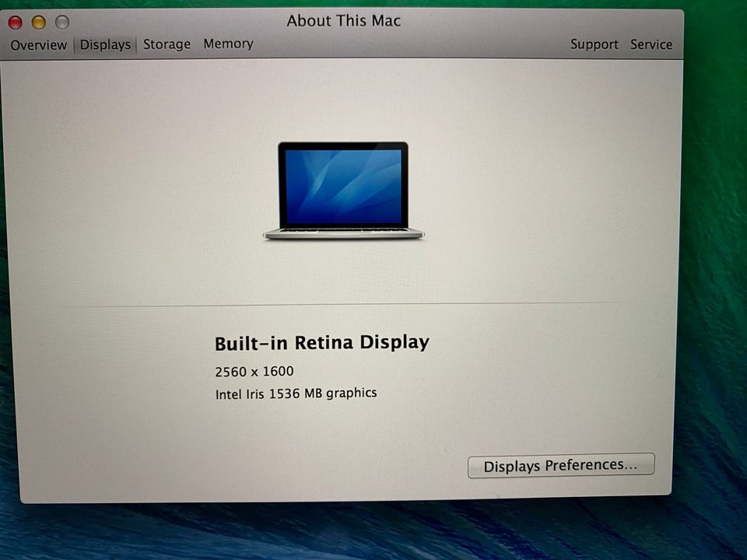Open the Support section
The image size is (747, 560).
tap(594, 44)
